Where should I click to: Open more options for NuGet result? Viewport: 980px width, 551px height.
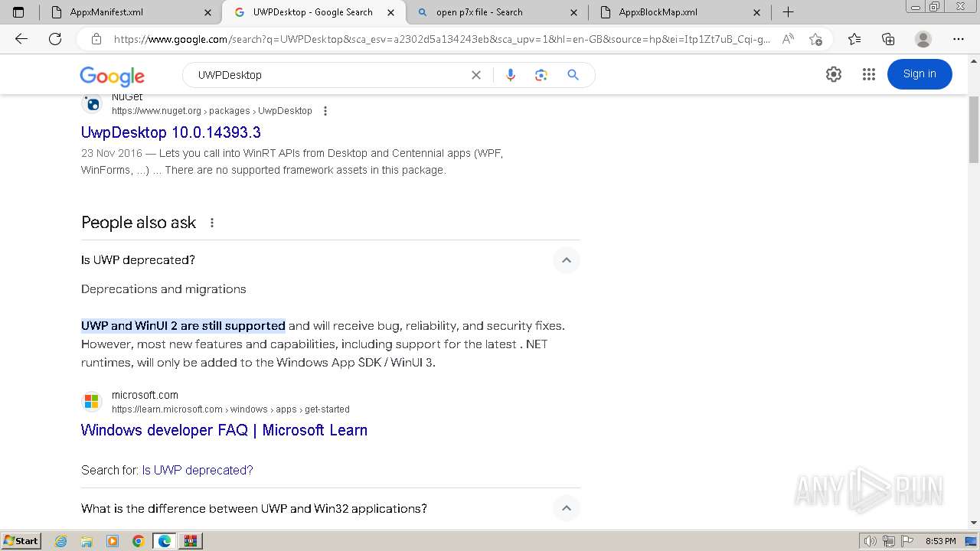[325, 111]
